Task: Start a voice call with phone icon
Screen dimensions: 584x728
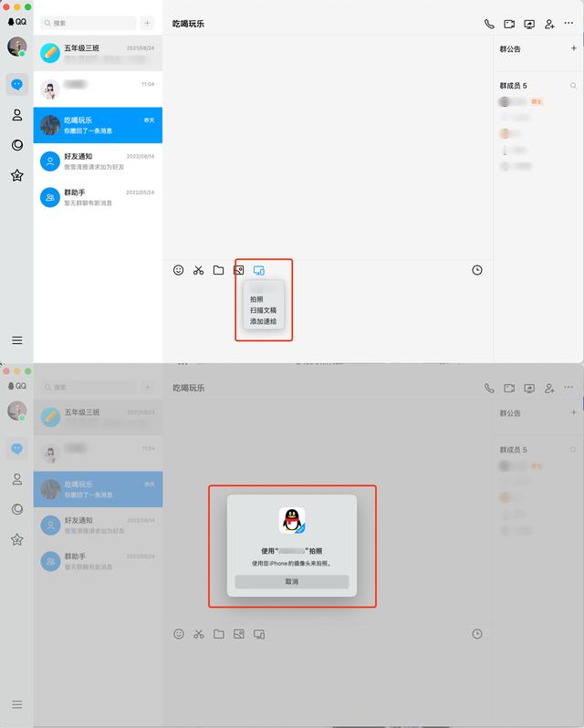Action: (489, 24)
